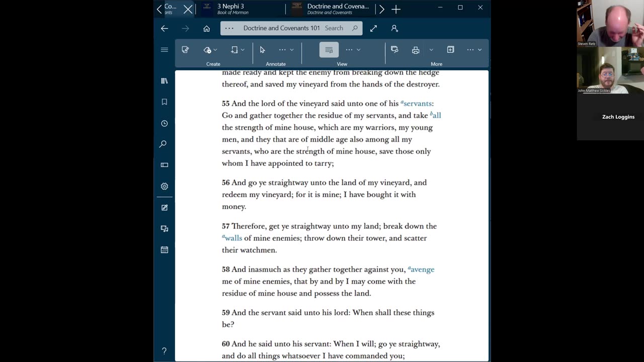Click the John Matthew Sickles video thumbnail

610,70
